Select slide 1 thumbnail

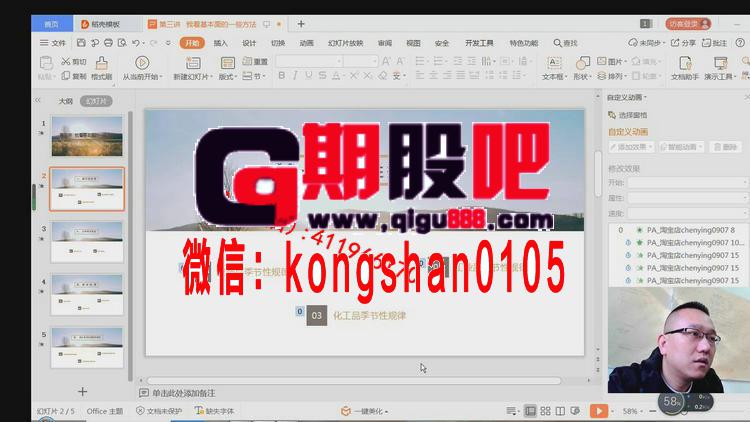[87, 136]
